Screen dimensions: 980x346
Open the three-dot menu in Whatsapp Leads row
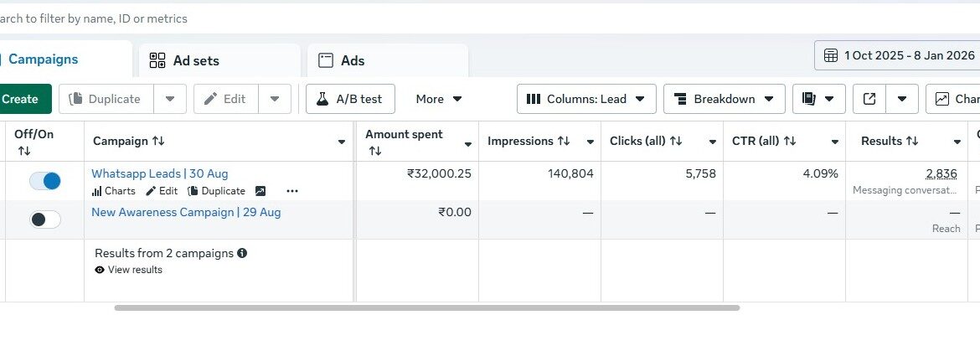(x=291, y=191)
